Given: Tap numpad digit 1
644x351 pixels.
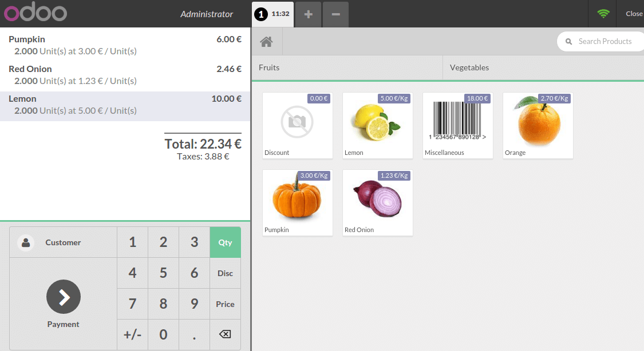Looking at the screenshot, I should pyautogui.click(x=132, y=242).
